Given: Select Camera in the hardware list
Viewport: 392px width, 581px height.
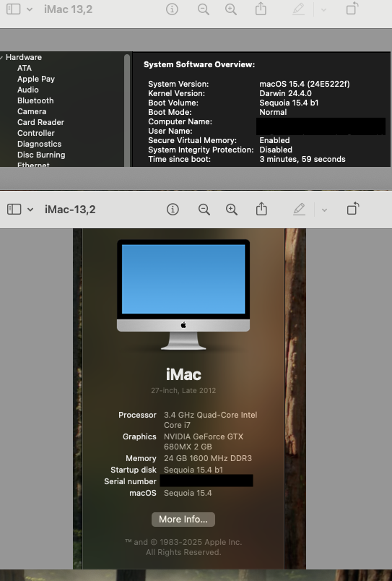Looking at the screenshot, I should pos(32,111).
